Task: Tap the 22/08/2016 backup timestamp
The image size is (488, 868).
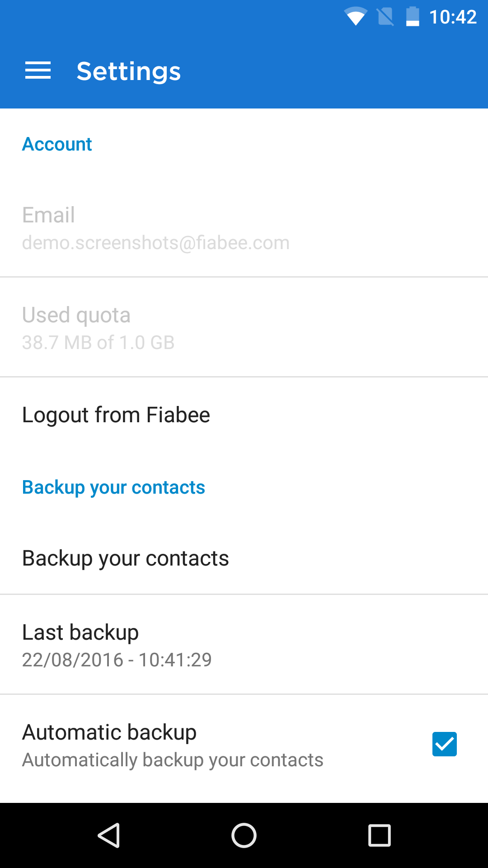Action: pyautogui.click(x=117, y=660)
